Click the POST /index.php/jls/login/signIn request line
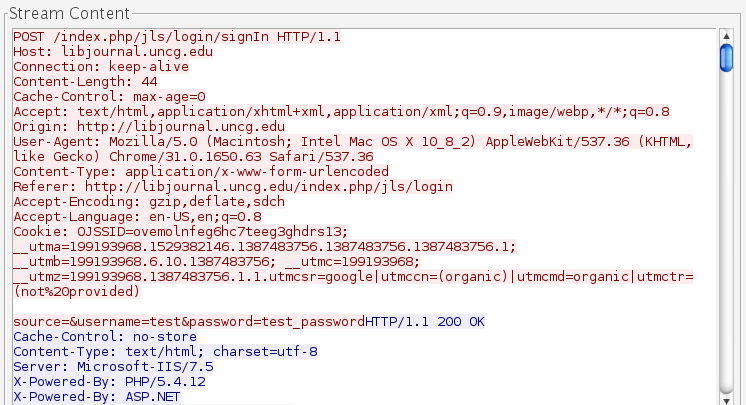746x405 pixels. 177,37
